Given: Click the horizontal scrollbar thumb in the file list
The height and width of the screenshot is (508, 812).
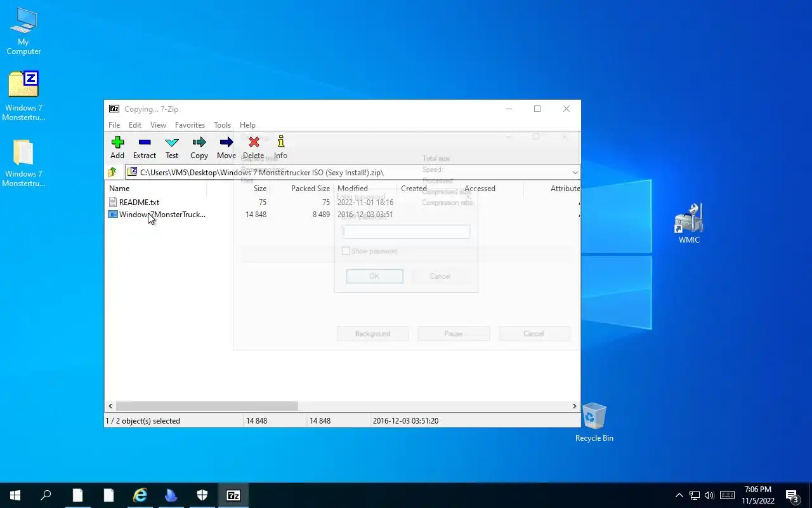Looking at the screenshot, I should pyautogui.click(x=207, y=406).
